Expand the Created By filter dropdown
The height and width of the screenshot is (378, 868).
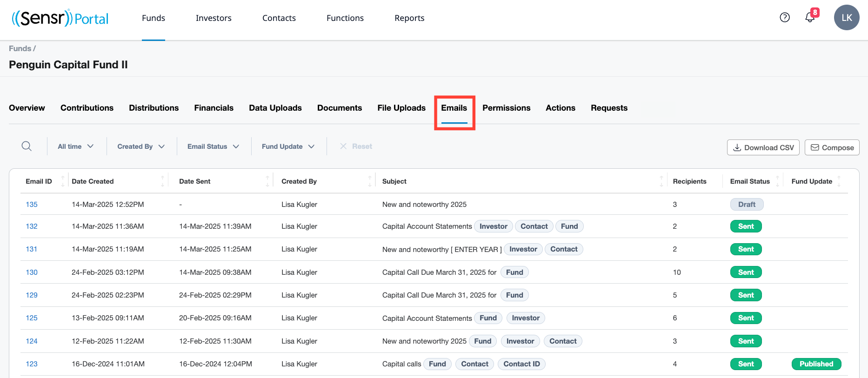(x=141, y=146)
